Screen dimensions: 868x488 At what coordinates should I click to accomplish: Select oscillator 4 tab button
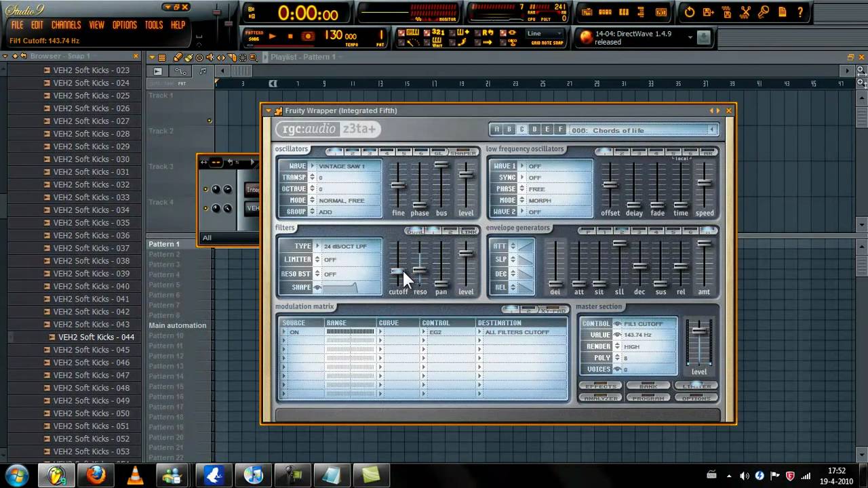pos(387,152)
